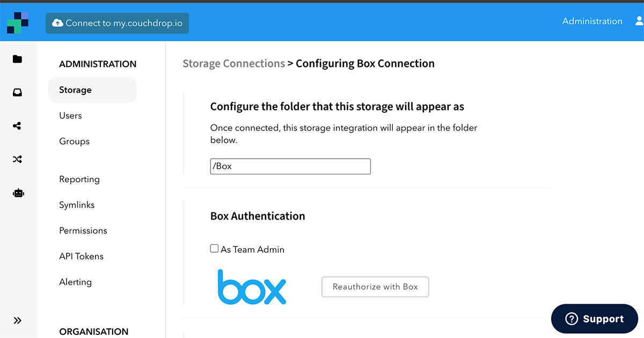Select the Groups entry in the sidebar
Viewport: 644px width, 338px height.
pos(74,141)
